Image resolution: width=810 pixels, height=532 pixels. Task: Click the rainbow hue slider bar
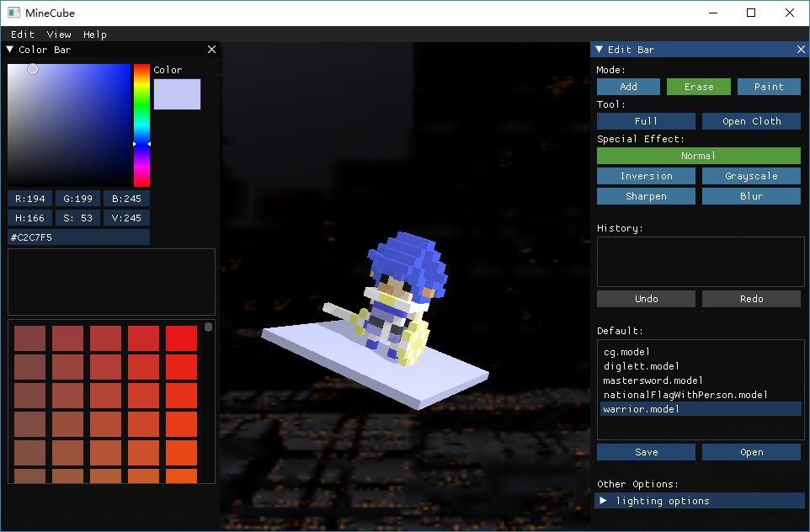pos(141,125)
